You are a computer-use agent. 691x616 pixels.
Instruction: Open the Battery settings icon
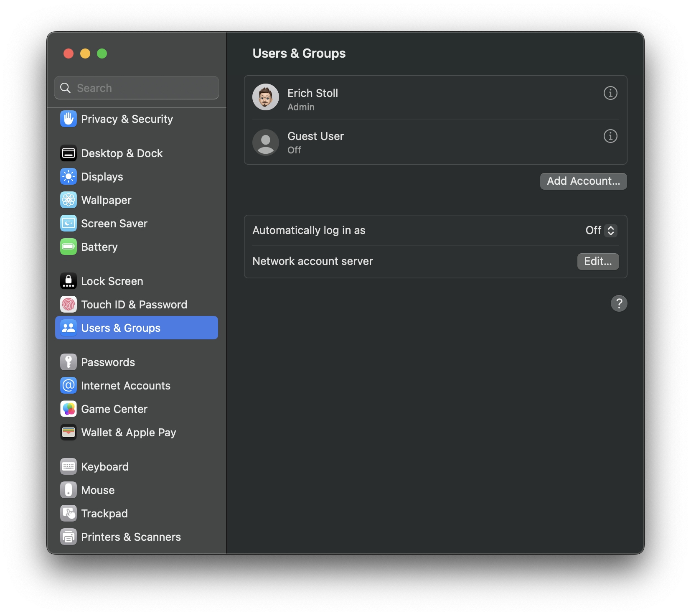[x=68, y=247]
